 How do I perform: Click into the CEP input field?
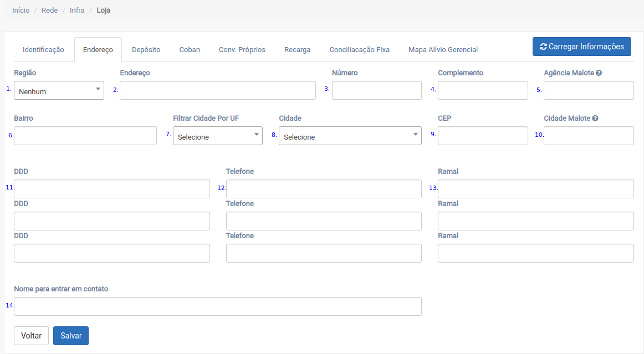[x=482, y=136]
